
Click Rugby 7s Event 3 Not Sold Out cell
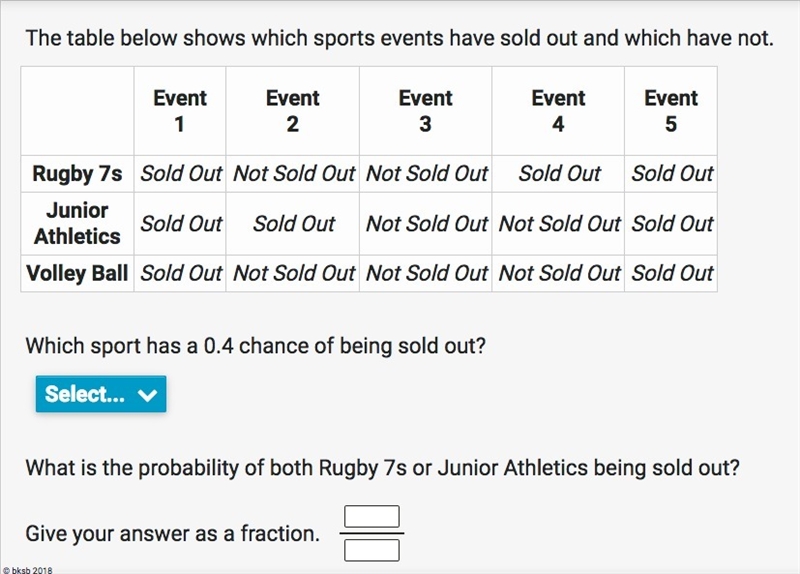click(426, 174)
